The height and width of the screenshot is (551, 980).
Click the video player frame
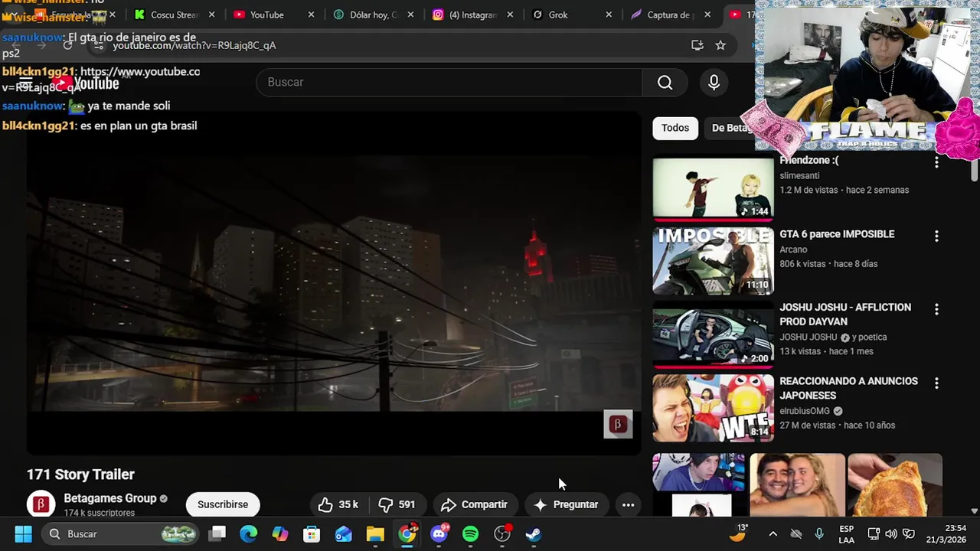click(x=334, y=284)
